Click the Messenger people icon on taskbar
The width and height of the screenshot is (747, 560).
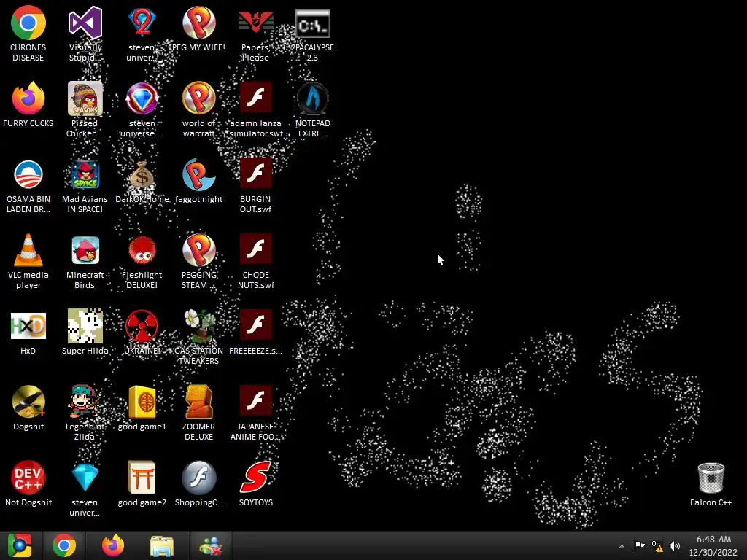pos(211,545)
